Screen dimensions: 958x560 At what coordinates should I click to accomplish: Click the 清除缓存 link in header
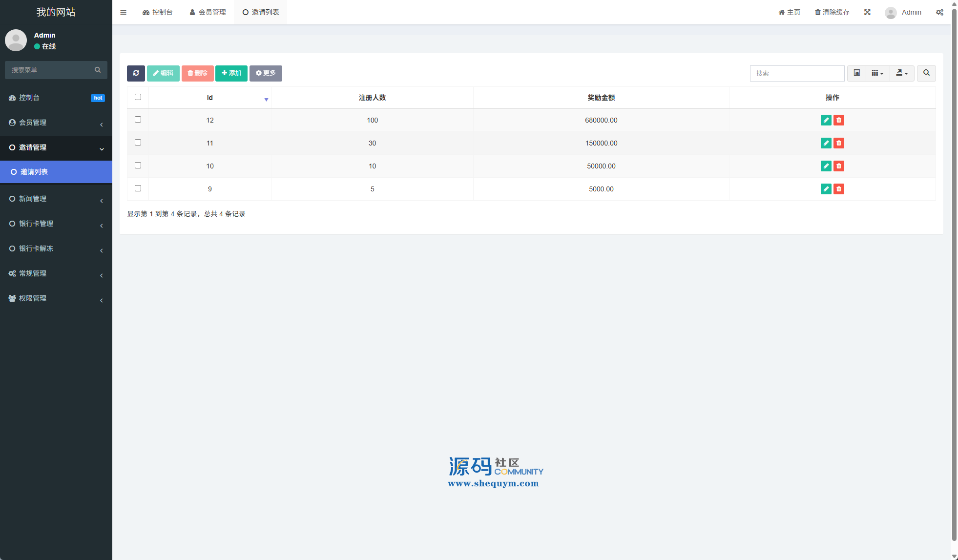point(832,12)
